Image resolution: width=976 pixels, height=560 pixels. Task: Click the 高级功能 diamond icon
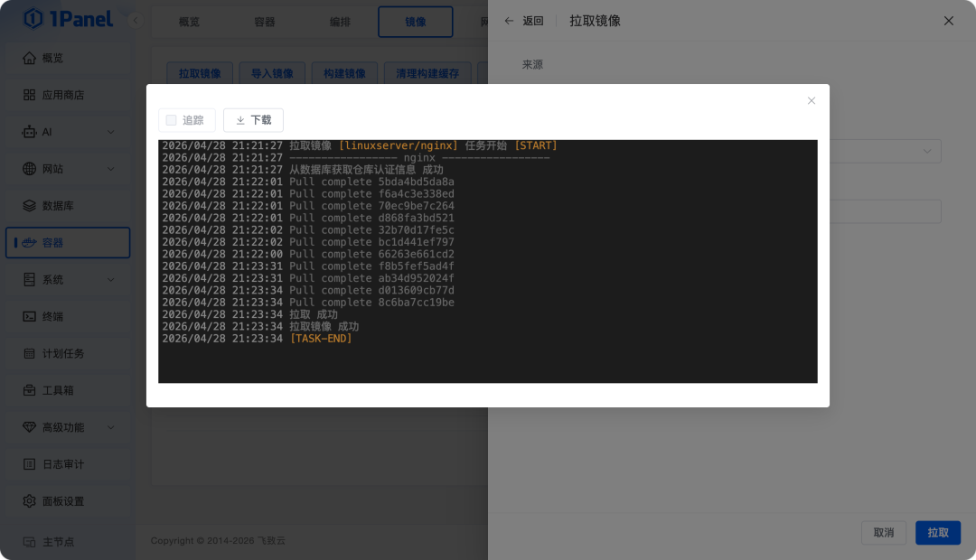pos(29,427)
